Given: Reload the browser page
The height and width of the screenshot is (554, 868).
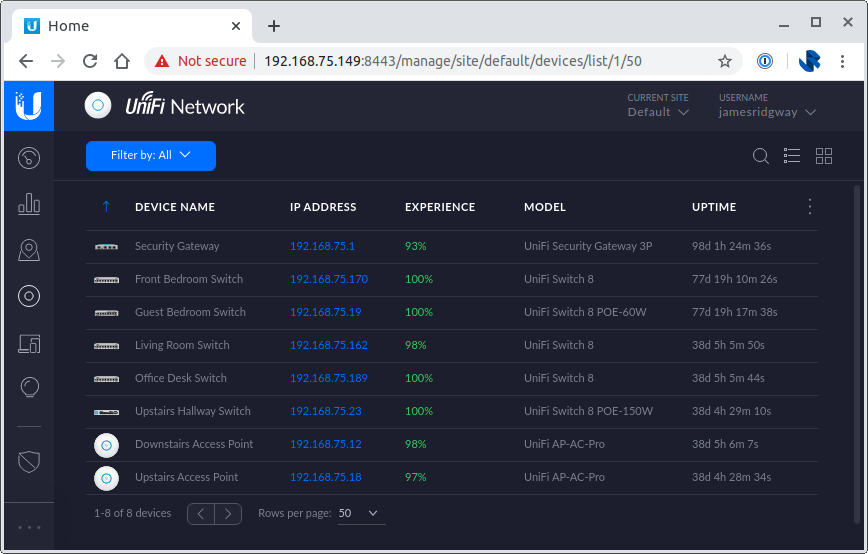Looking at the screenshot, I should tap(90, 61).
